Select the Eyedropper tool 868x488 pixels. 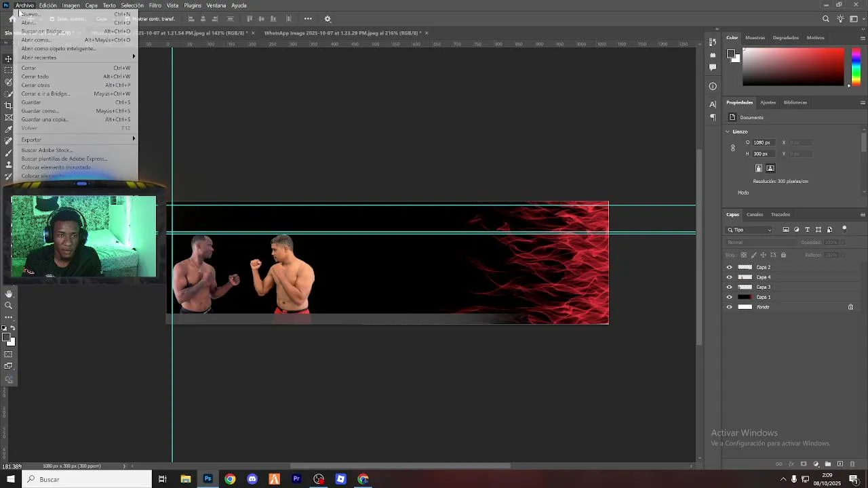click(x=9, y=129)
